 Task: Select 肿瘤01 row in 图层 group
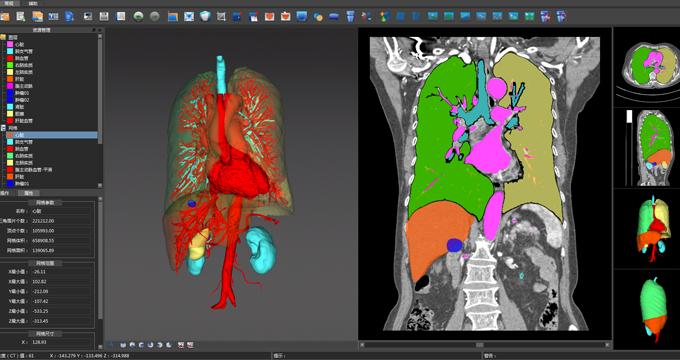pyautogui.click(x=51, y=93)
